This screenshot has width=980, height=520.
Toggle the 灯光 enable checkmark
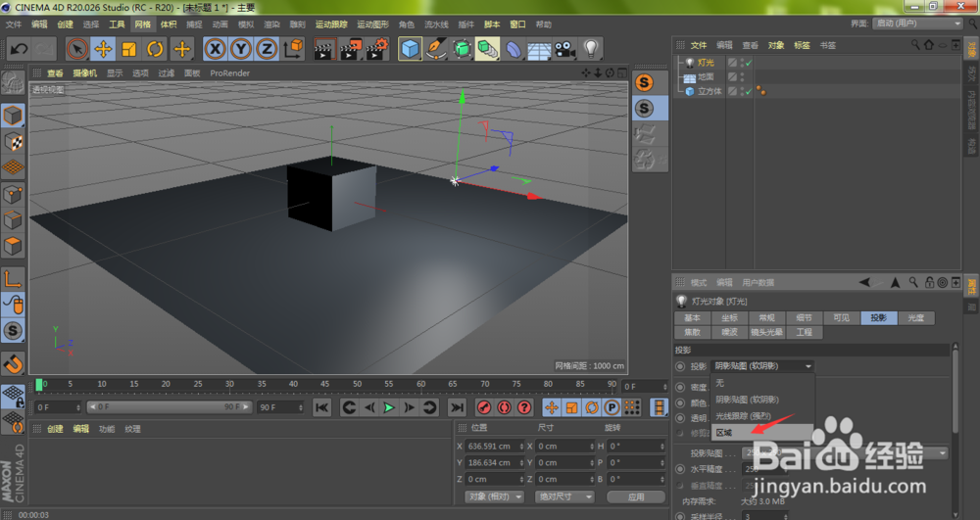tap(748, 63)
